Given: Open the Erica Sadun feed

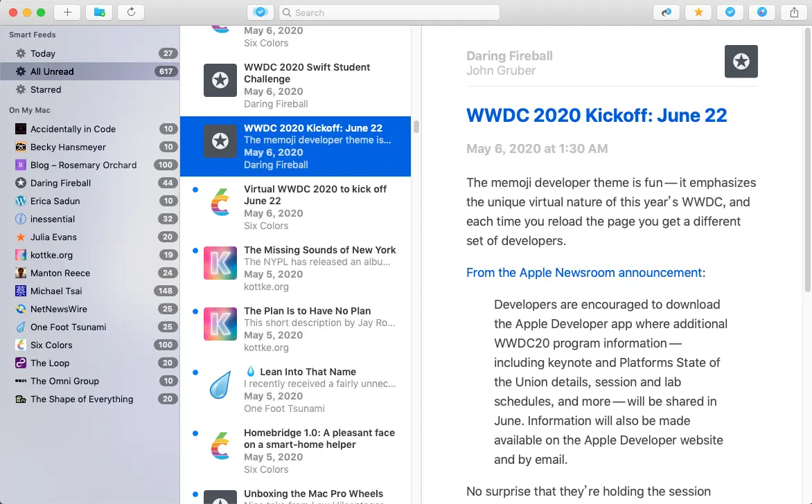Looking at the screenshot, I should 90,201.
